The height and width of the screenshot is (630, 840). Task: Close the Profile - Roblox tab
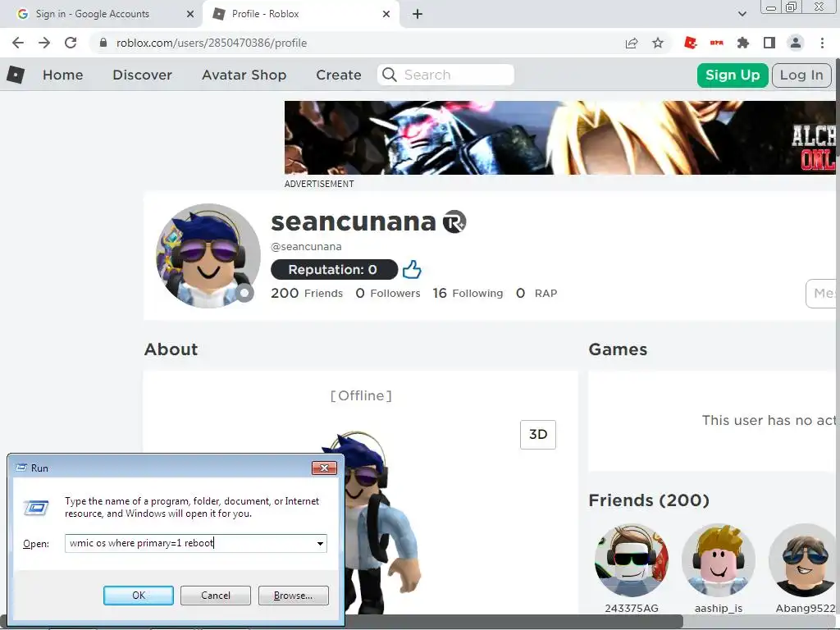[x=386, y=14]
